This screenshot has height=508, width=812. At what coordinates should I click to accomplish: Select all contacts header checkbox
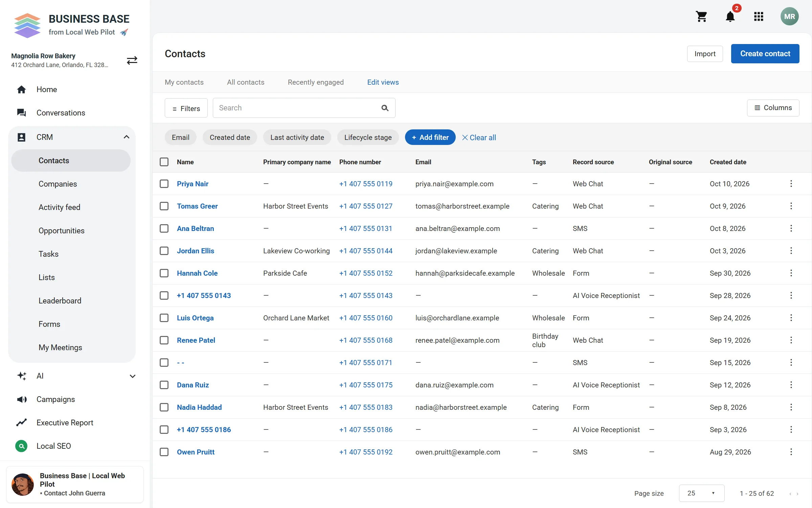click(x=164, y=162)
